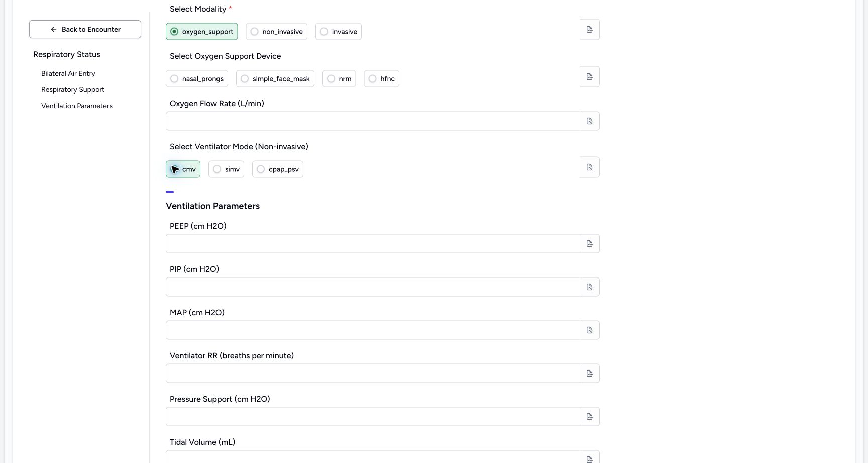Click the note icon for MAP field
Screen dimensions: 868x463
click(590, 330)
